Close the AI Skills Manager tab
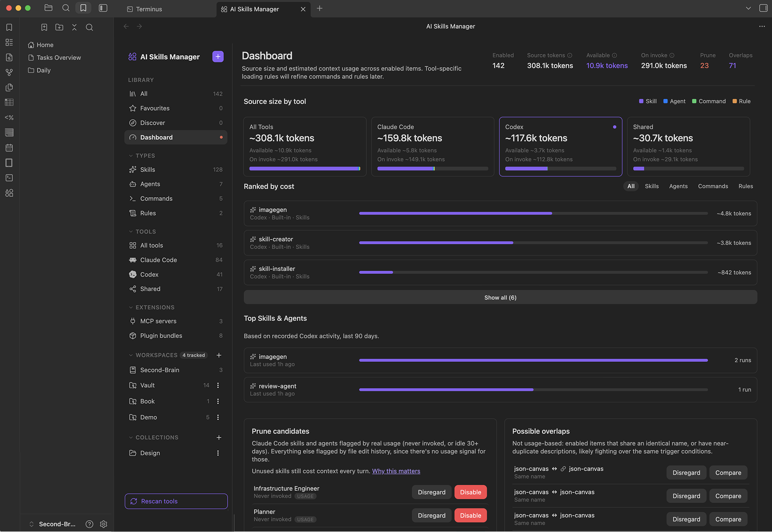The width and height of the screenshot is (772, 532). pyautogui.click(x=303, y=9)
